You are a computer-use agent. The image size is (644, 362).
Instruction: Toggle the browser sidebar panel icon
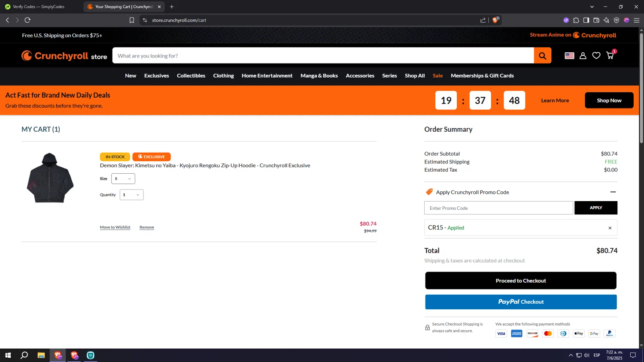pyautogui.click(x=586, y=20)
